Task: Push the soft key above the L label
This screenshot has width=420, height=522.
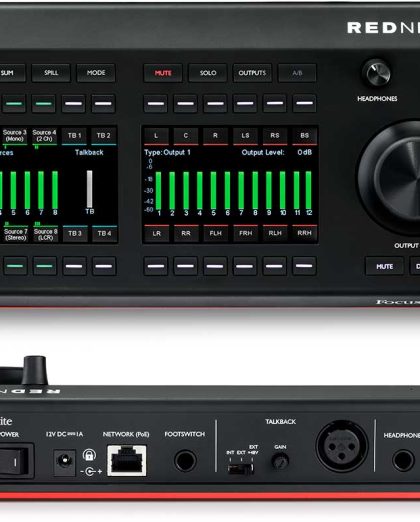Action: 156,103
